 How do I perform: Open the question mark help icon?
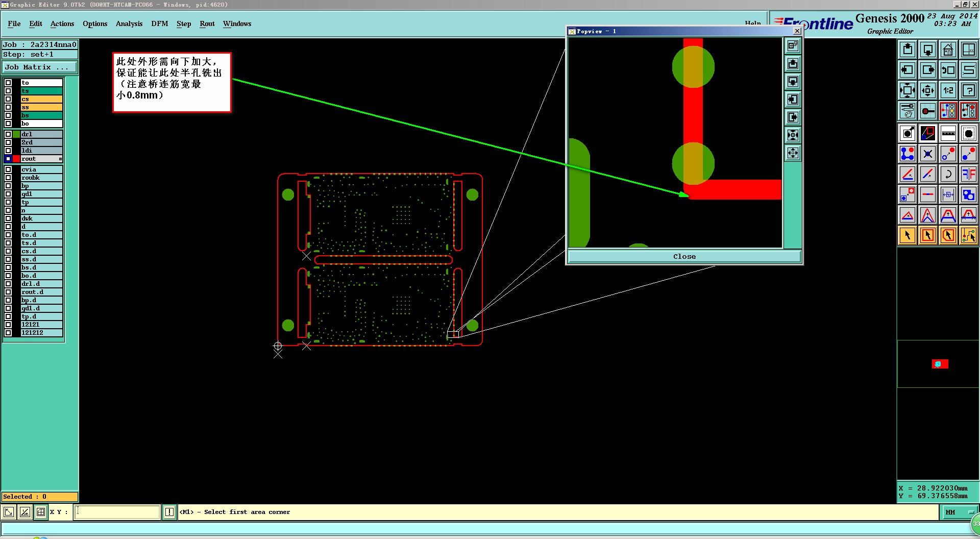(x=968, y=90)
